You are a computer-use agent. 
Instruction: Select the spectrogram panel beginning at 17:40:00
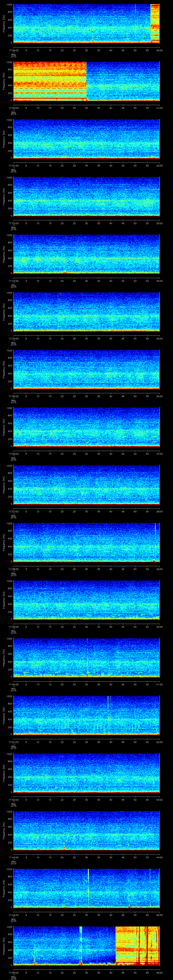point(86,658)
